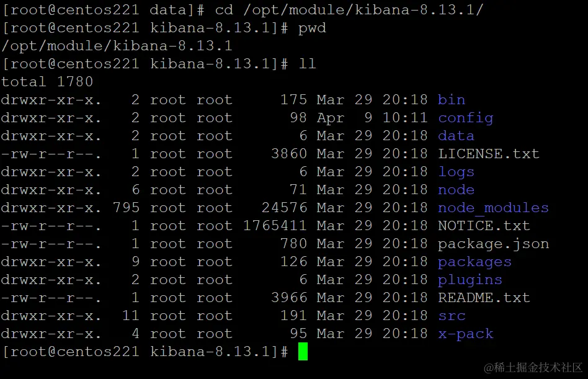Click the 'total 1780' line
Image resolution: width=588 pixels, height=379 pixels.
[x=47, y=82]
